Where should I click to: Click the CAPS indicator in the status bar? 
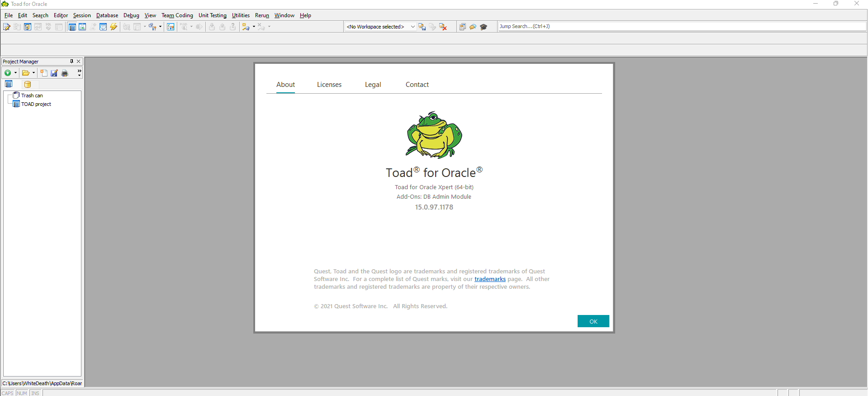(x=8, y=393)
